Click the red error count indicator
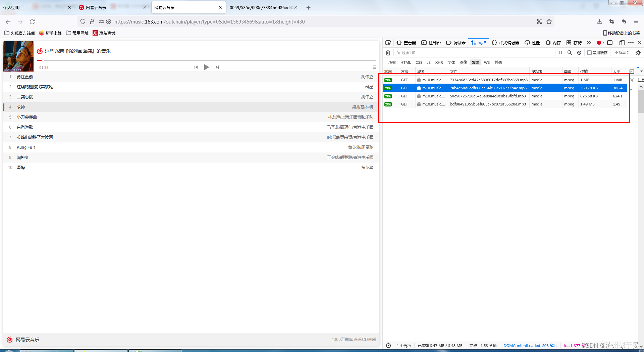Viewport: 644px width, 352px height. pos(600,43)
